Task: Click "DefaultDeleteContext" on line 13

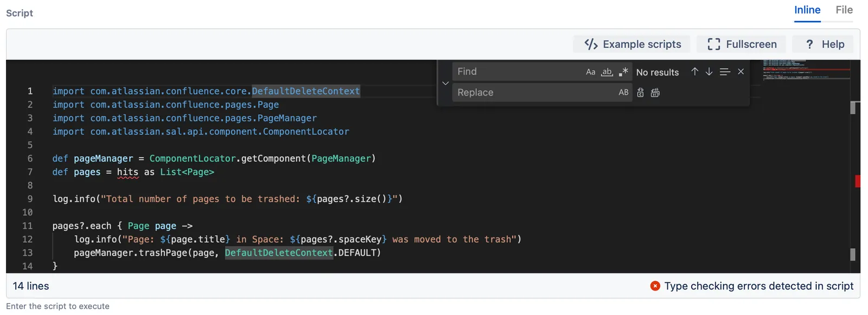Action: coord(279,253)
